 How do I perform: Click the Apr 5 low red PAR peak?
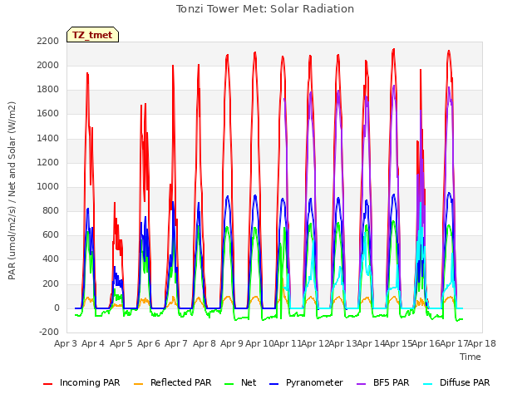(115, 203)
